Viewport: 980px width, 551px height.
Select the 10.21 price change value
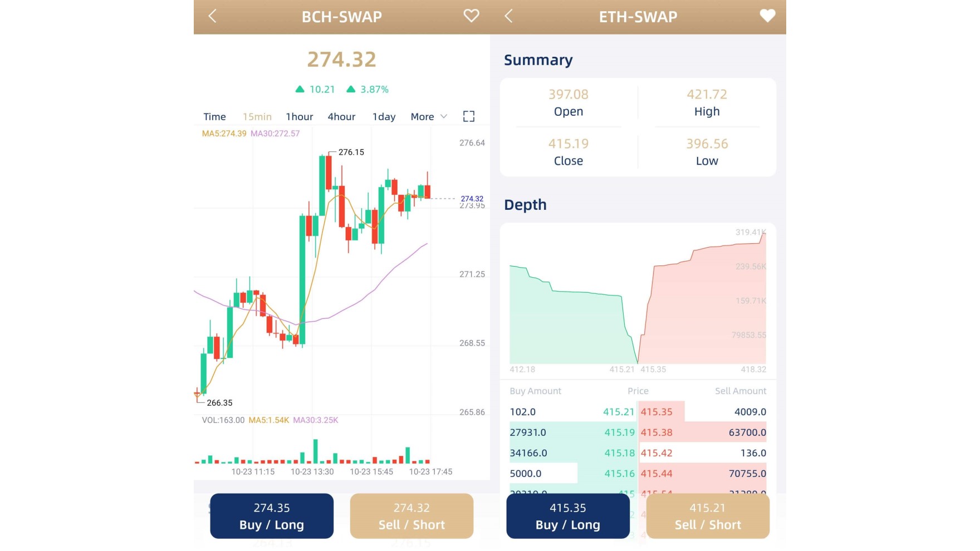(x=322, y=89)
